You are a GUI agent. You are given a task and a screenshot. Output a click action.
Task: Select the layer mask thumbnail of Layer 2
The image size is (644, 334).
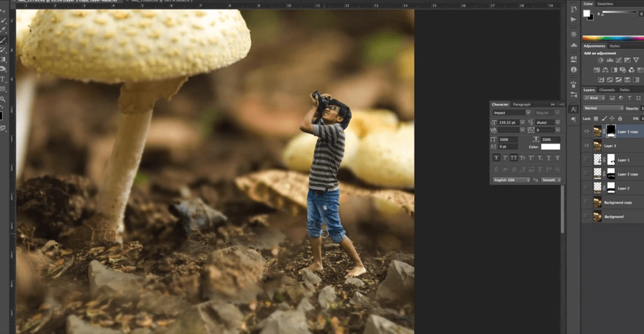pos(610,188)
